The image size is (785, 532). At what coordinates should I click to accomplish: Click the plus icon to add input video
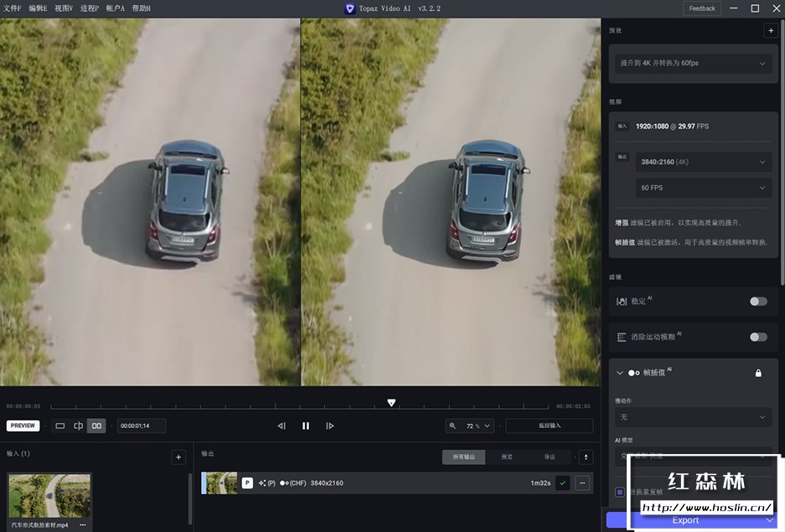pos(178,457)
